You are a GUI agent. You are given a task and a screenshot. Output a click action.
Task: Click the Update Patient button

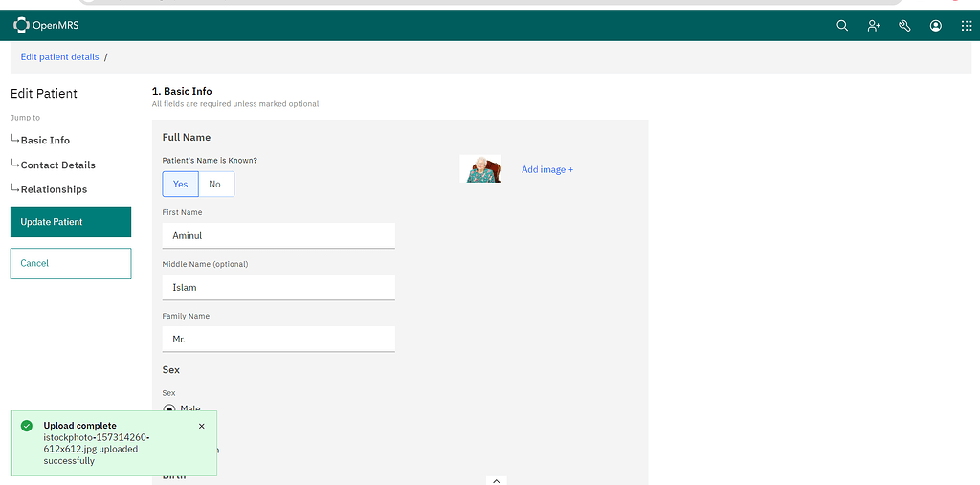click(70, 222)
